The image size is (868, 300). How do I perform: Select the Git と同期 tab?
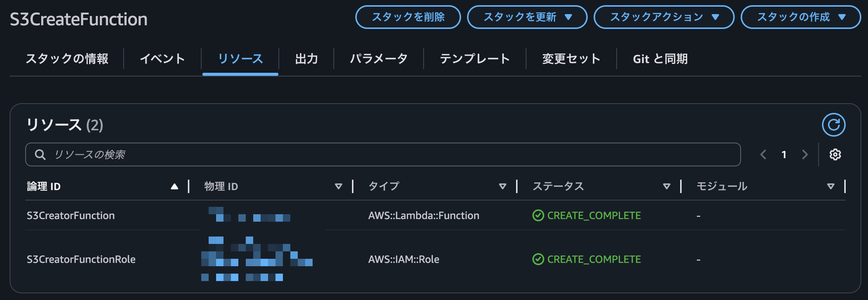[660, 59]
